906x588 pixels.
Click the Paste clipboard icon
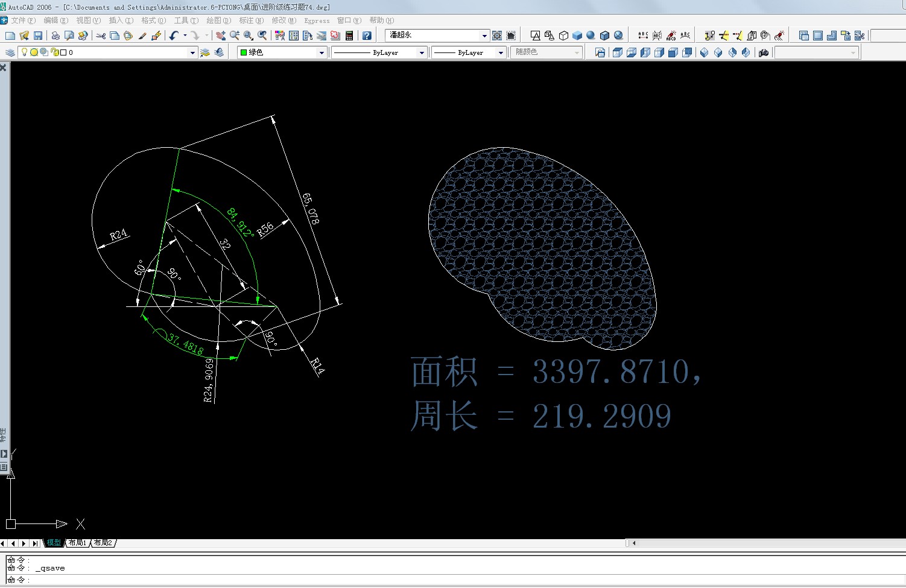[x=128, y=36]
